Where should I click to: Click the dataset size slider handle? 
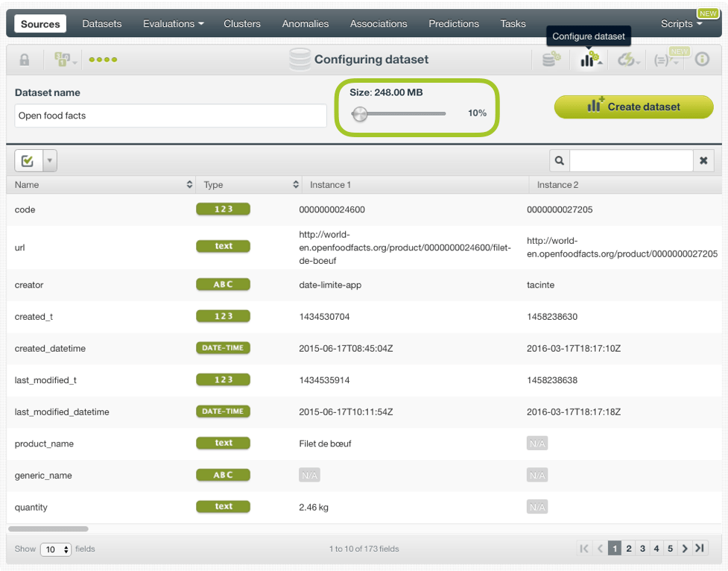tap(359, 113)
